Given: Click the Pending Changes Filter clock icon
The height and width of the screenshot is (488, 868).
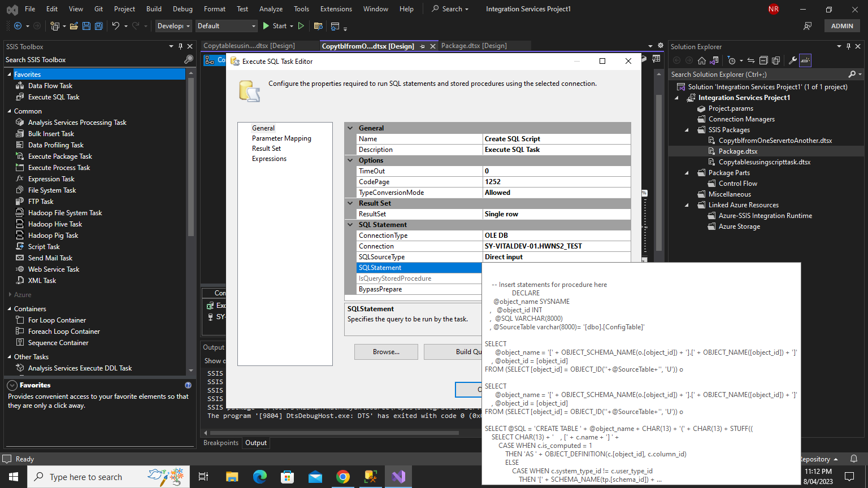Looking at the screenshot, I should click(732, 60).
